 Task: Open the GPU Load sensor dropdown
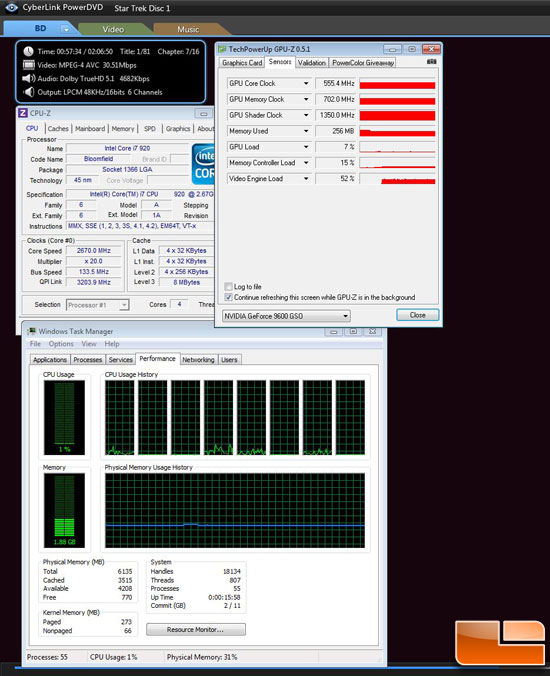pos(306,147)
